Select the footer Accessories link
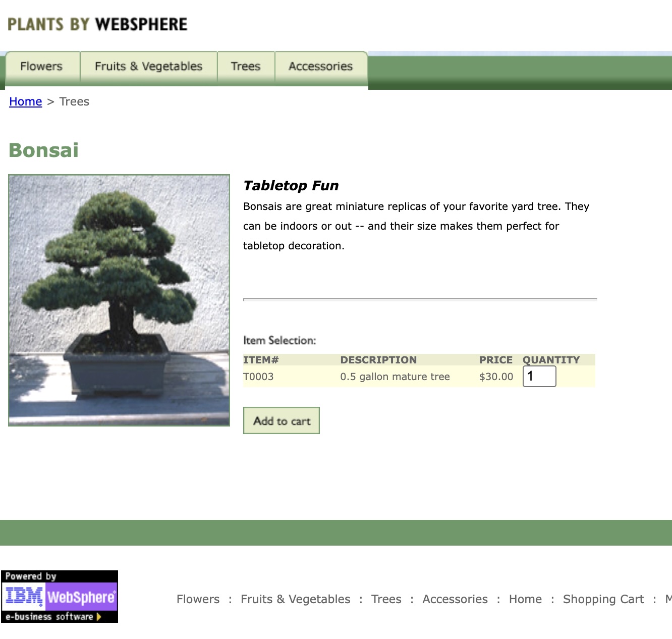This screenshot has height=639, width=672. tap(455, 599)
